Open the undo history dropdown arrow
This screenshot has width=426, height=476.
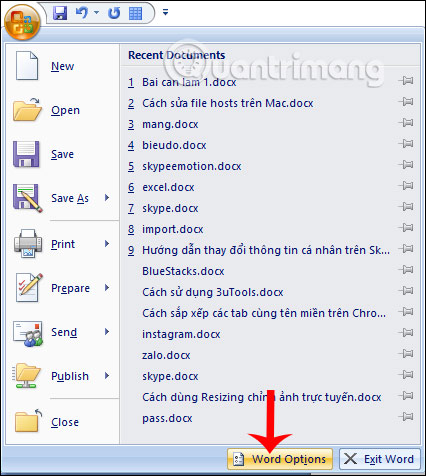click(96, 13)
